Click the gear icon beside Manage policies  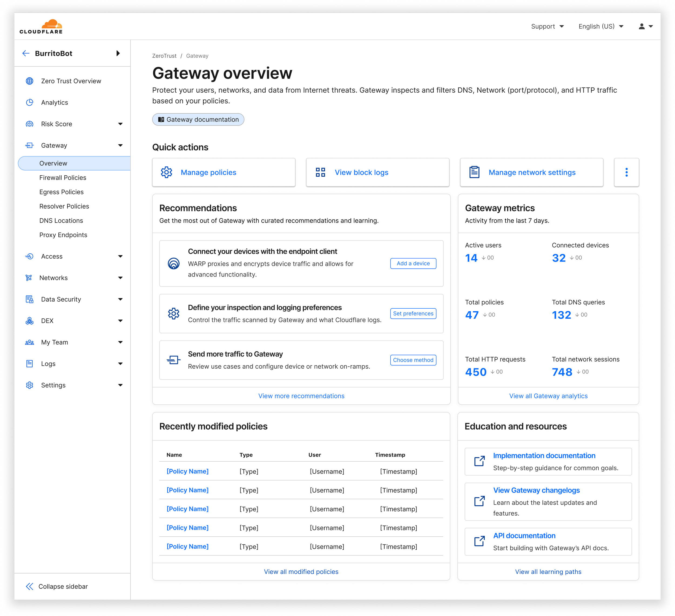166,172
